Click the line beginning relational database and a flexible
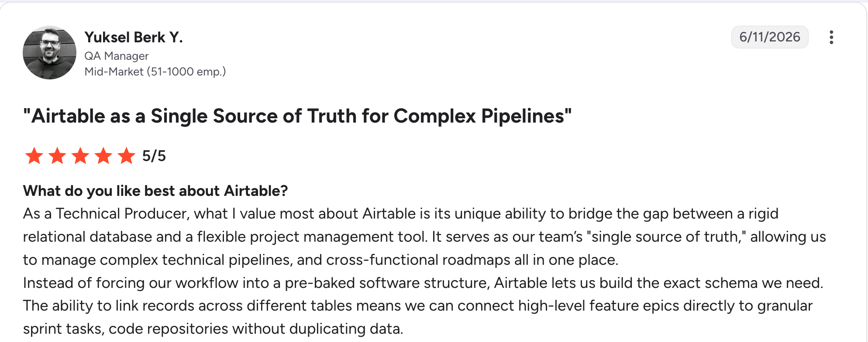Image resolution: width=868 pixels, height=342 pixels. pos(424,236)
